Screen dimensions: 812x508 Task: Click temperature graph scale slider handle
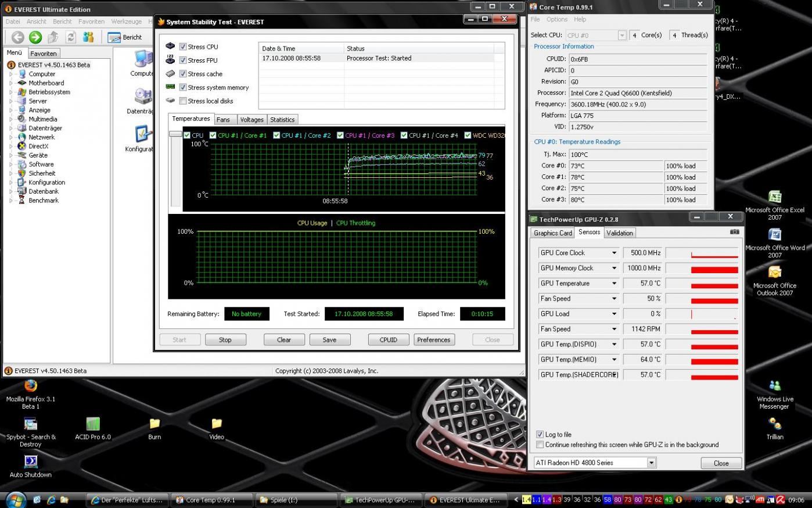point(175,134)
